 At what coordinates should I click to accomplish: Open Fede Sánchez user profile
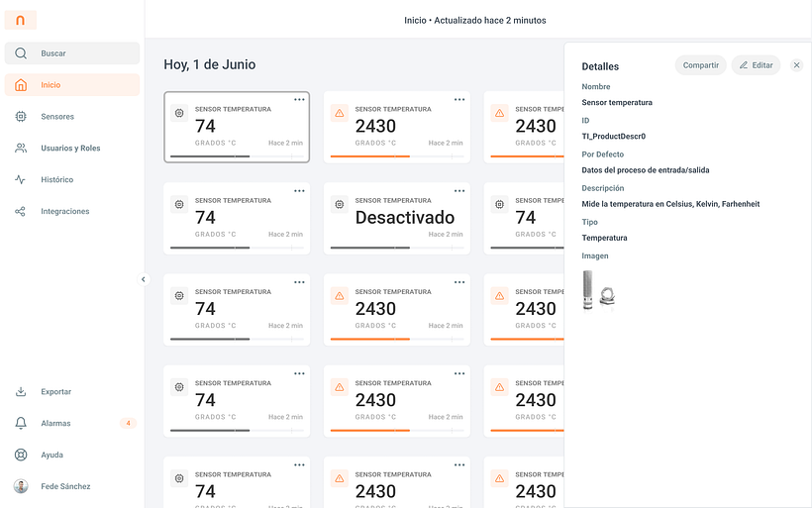65,487
